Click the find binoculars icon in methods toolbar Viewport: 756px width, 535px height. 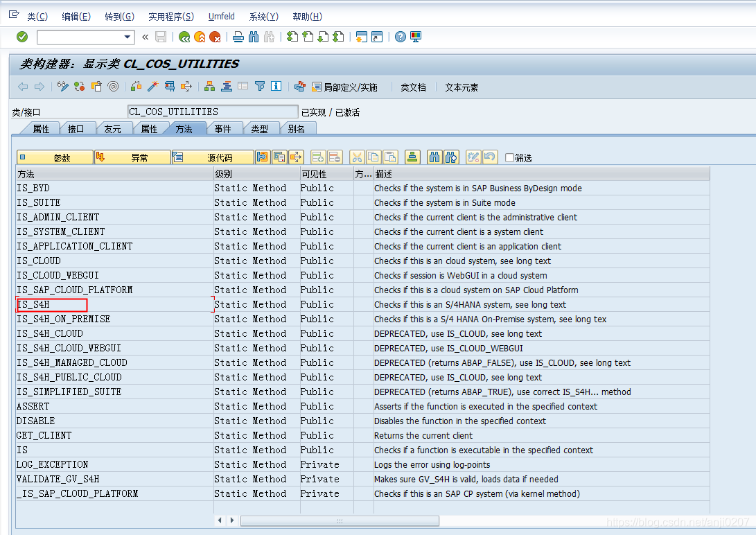tap(434, 157)
